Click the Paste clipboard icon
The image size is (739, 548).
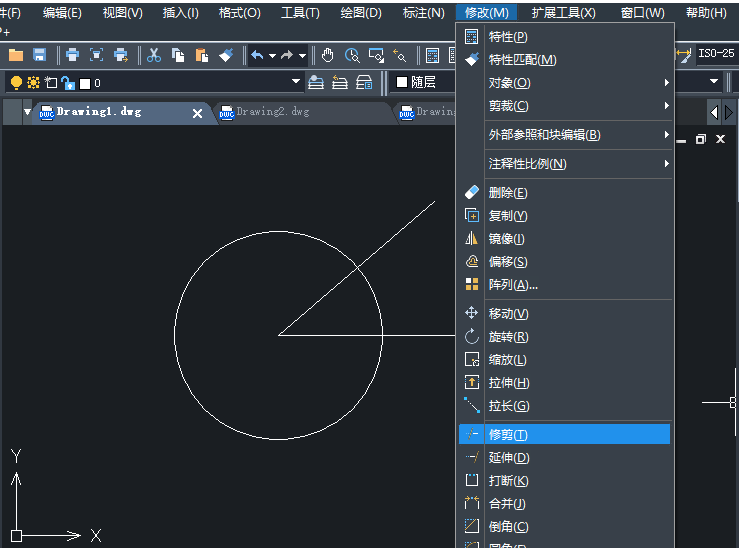(x=201, y=55)
